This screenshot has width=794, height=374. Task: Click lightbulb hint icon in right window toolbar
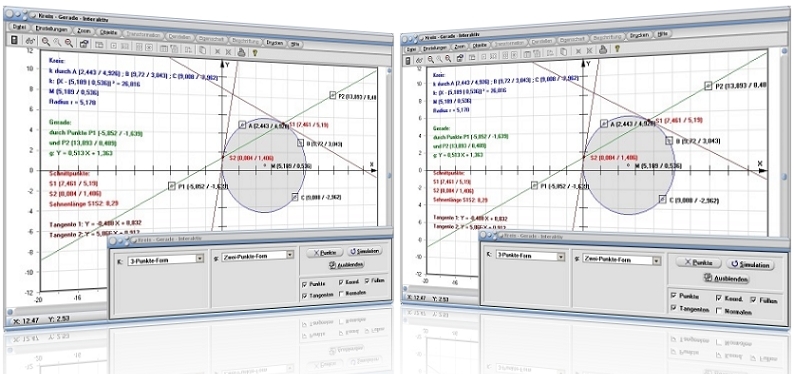click(617, 49)
